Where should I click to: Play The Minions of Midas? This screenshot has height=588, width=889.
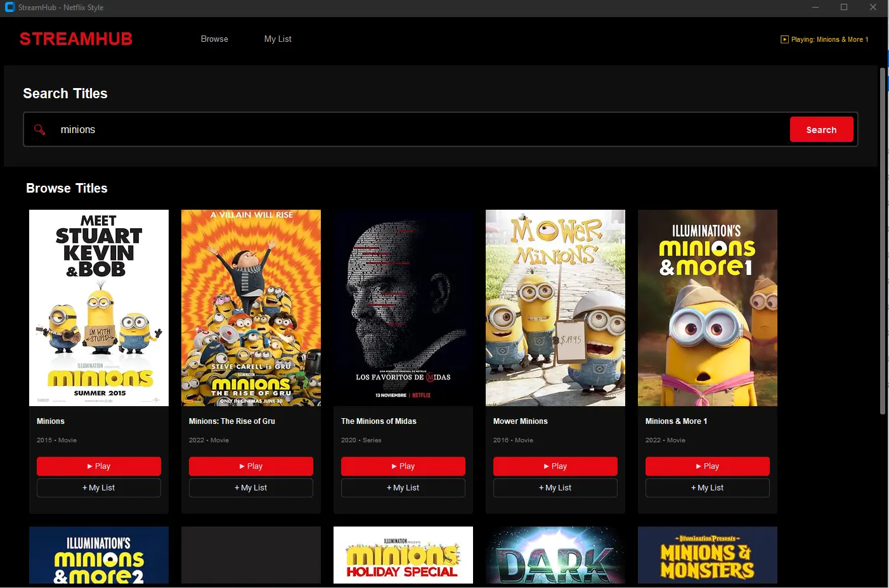[x=403, y=466]
